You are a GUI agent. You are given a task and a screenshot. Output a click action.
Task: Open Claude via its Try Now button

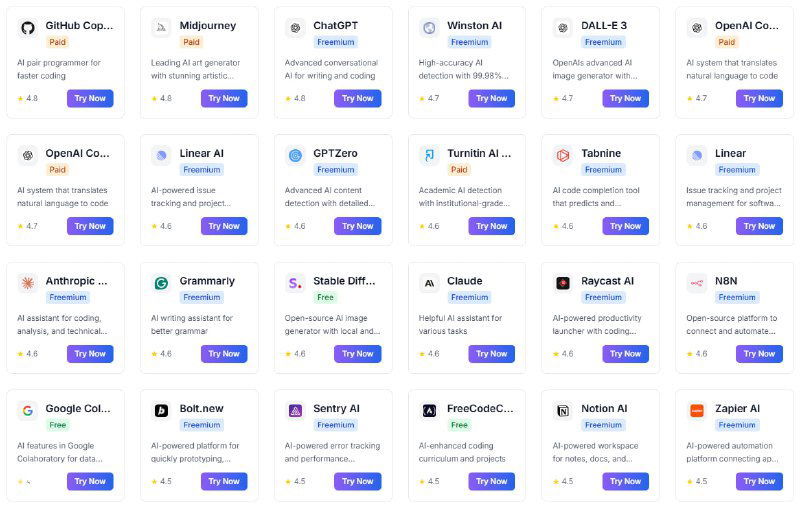point(491,354)
